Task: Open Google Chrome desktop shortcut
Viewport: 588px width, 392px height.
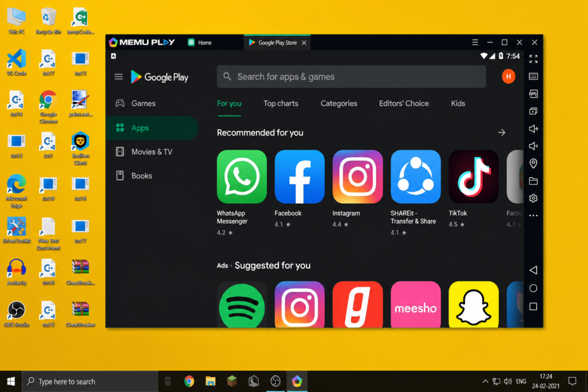Action: point(48,107)
